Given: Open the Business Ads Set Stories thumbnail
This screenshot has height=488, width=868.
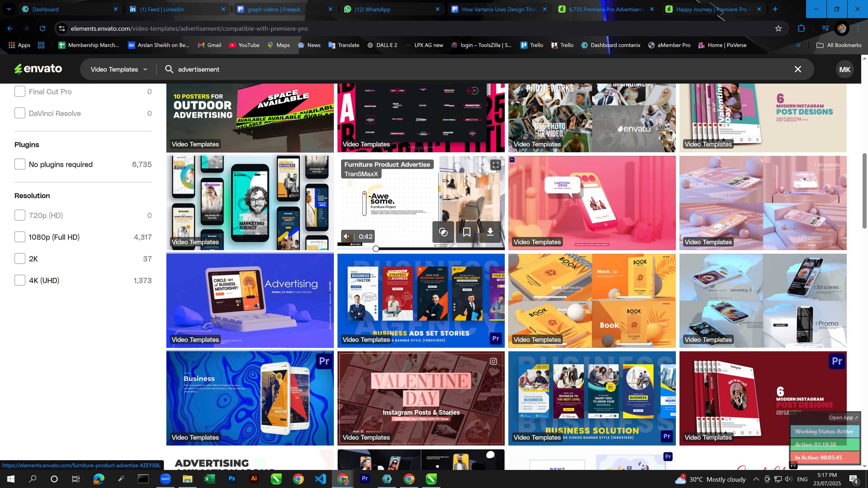Looking at the screenshot, I should point(421,301).
